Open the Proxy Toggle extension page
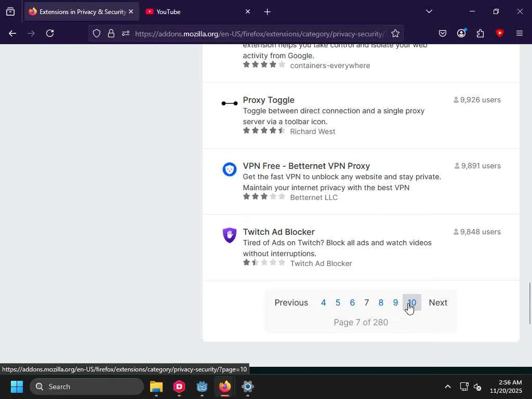532x399 pixels. click(x=269, y=100)
